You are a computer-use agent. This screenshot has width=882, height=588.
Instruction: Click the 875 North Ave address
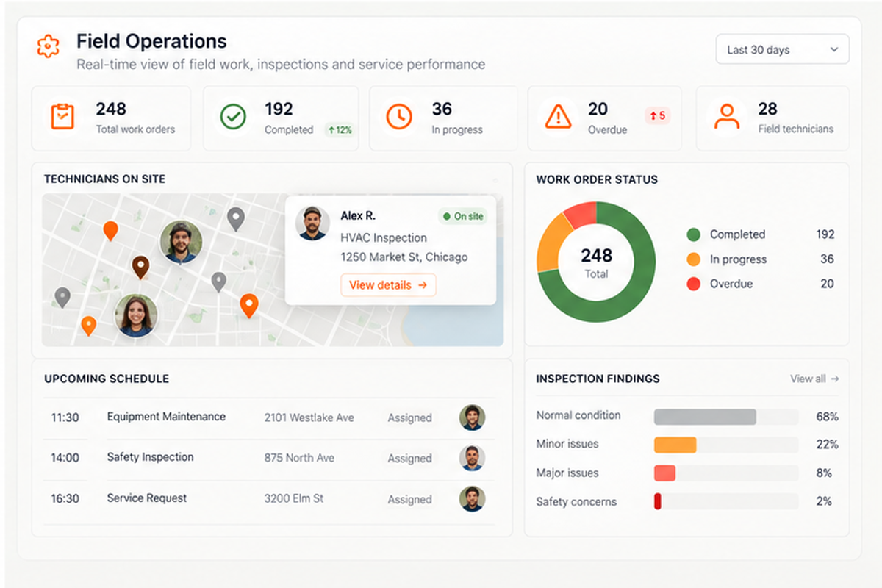(x=299, y=458)
